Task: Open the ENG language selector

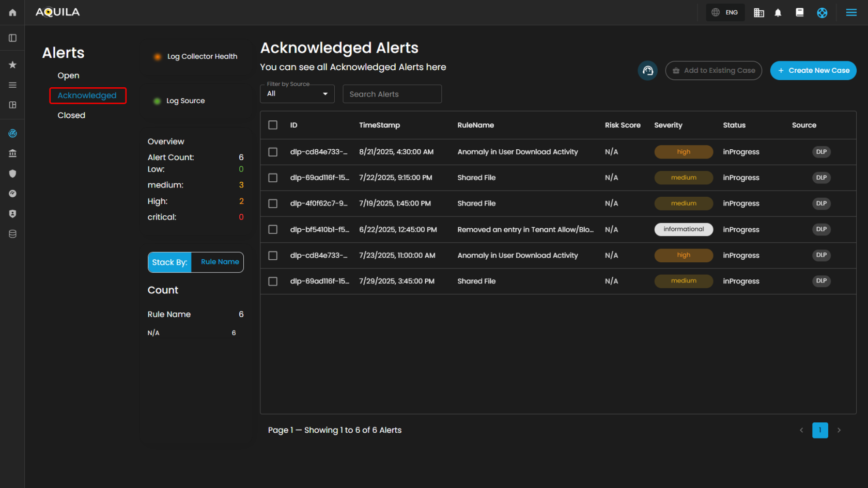Action: tap(725, 12)
